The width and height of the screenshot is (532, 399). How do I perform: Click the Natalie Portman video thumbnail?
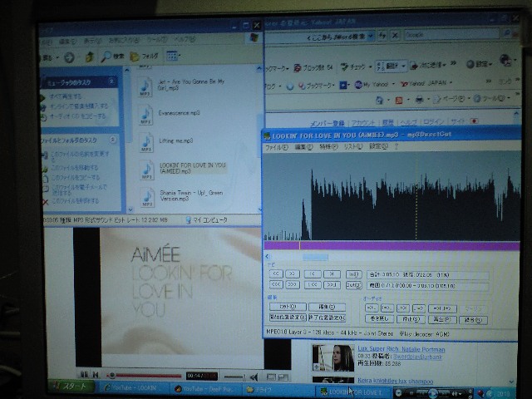(332, 358)
